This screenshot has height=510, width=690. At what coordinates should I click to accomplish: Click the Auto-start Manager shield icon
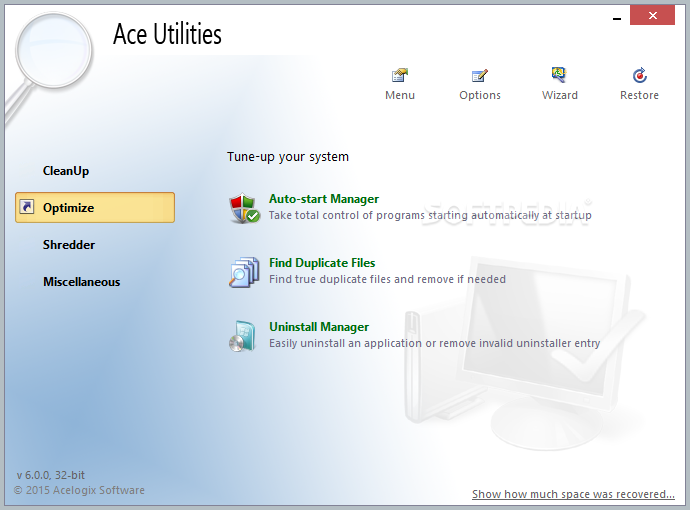(x=244, y=208)
